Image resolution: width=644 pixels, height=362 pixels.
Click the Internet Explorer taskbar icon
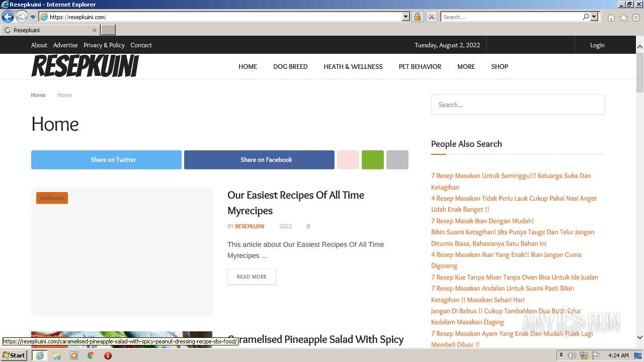(x=40, y=355)
